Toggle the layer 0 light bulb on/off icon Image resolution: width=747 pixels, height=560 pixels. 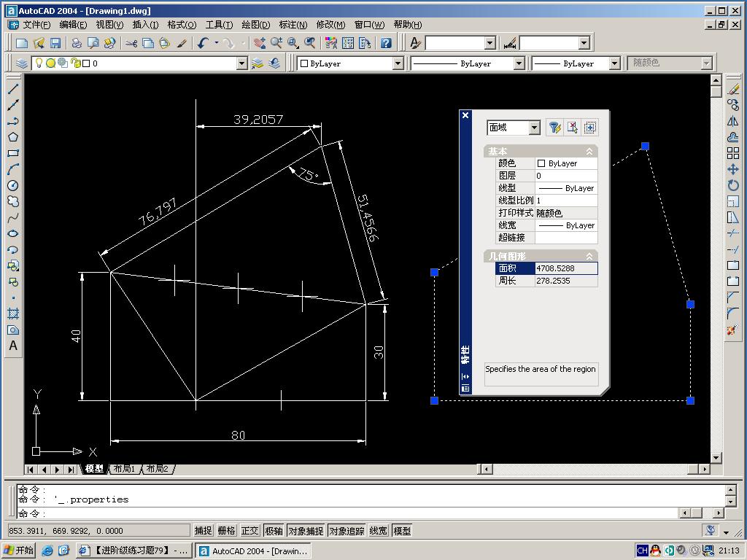pos(39,63)
